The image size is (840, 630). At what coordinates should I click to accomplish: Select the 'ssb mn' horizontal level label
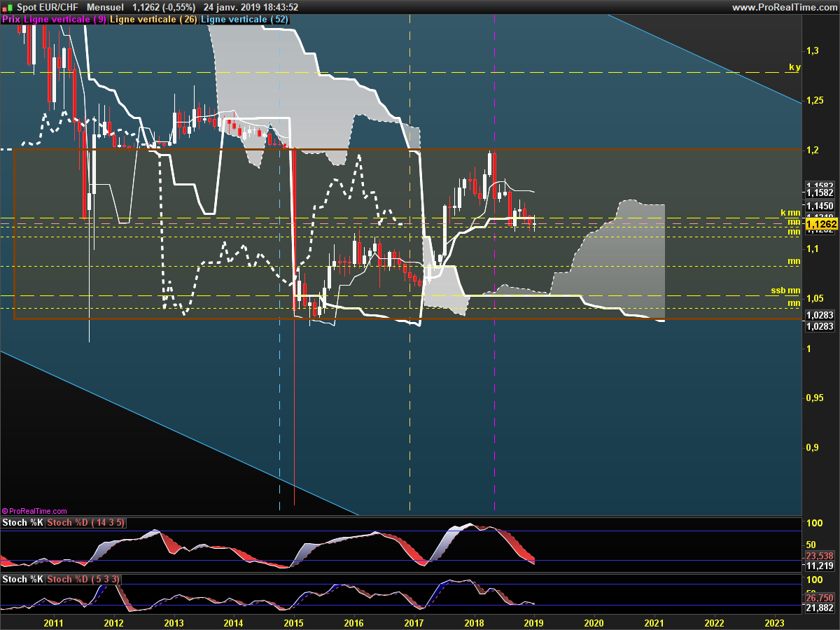[x=785, y=290]
